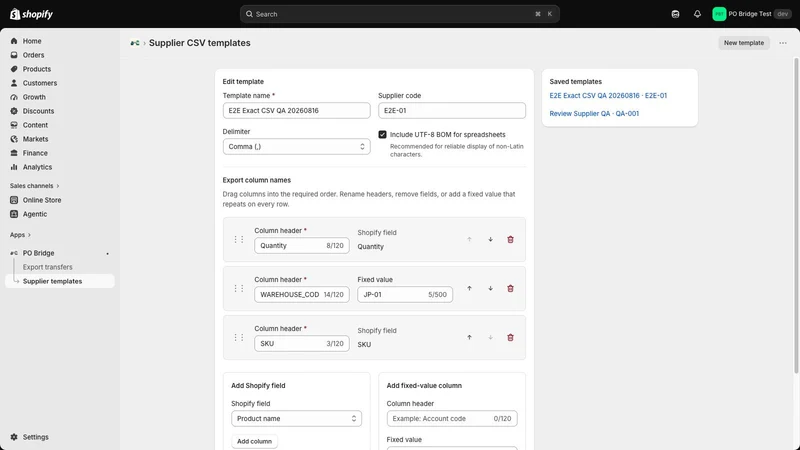
Task: Click the PO Bridge breadcrumb icon
Action: coord(135,43)
